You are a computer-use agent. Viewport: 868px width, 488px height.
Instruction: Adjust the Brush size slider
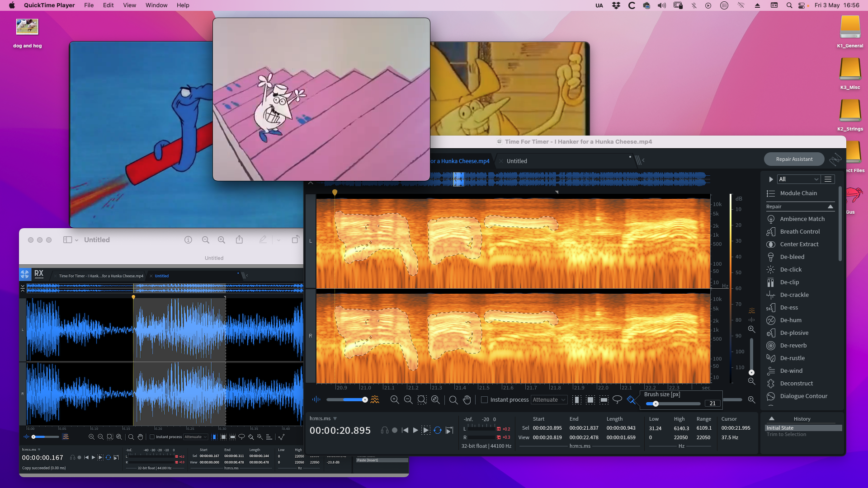[656, 404]
